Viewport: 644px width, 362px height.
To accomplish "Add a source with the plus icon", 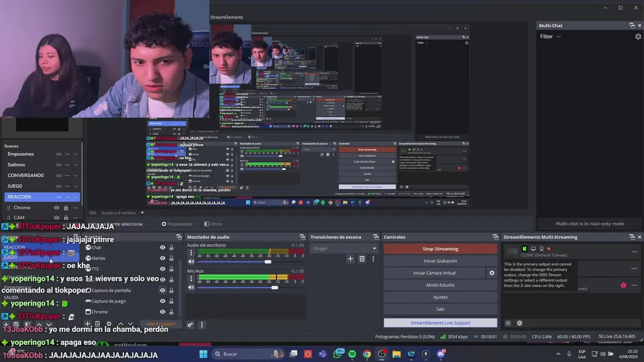I will coord(87,324).
